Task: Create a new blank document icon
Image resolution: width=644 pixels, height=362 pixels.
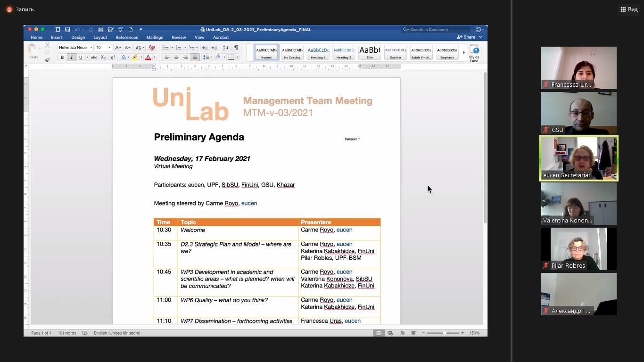Action: (131, 30)
